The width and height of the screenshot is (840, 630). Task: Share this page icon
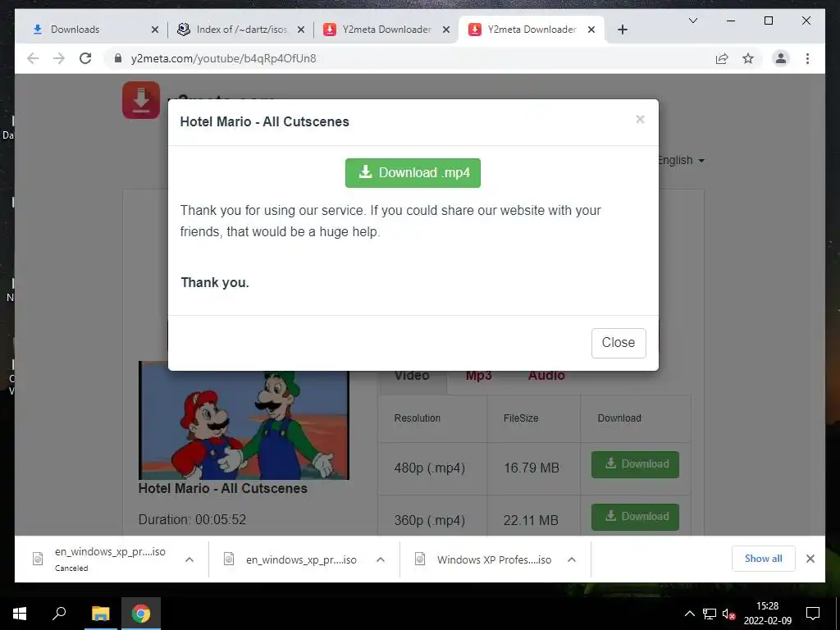[722, 59]
